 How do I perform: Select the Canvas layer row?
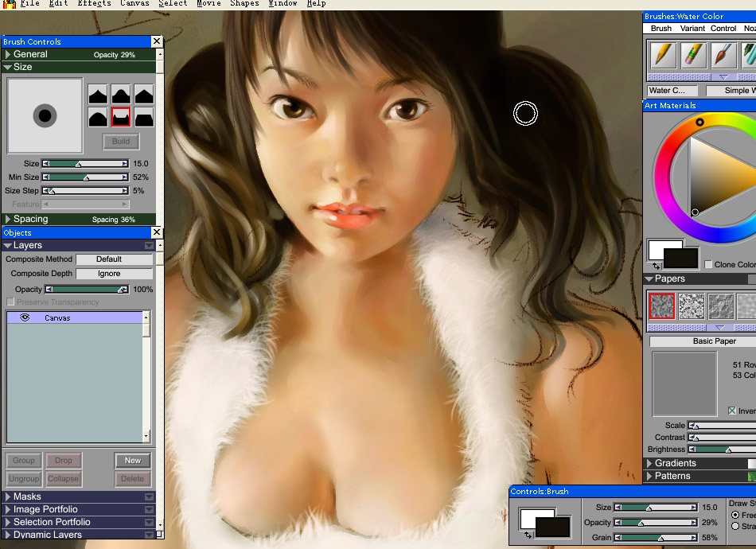point(74,317)
